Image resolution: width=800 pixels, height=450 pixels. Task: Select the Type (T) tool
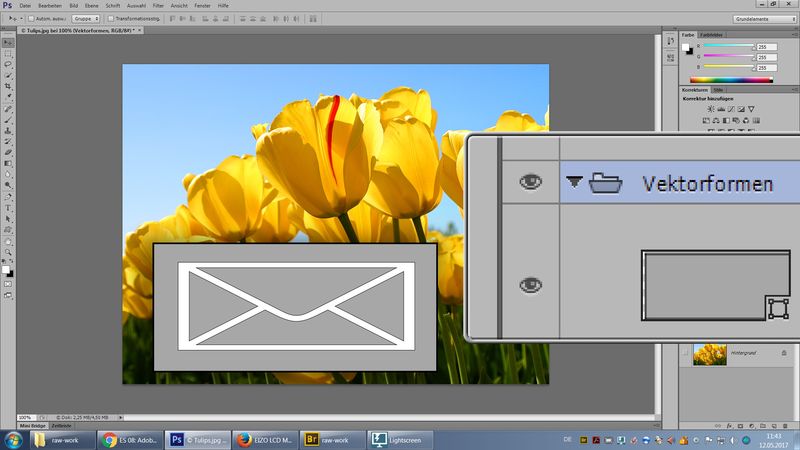(8, 207)
